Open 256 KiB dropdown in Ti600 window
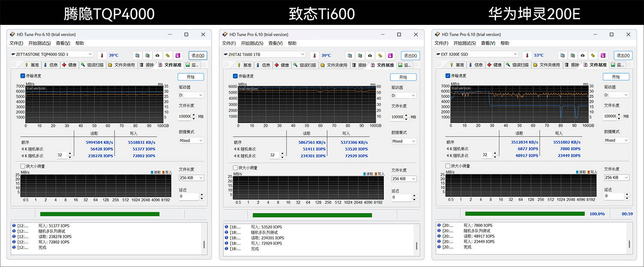This screenshot has height=267, width=644. tap(404, 179)
